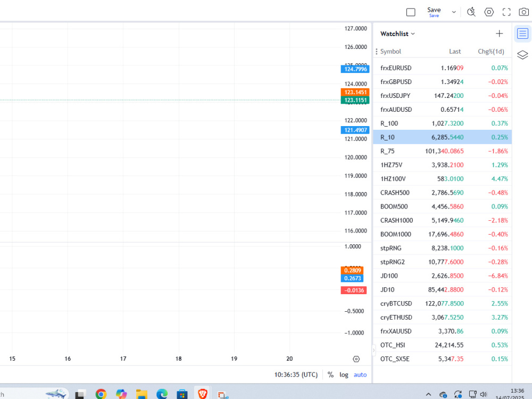Expand the Save options dropdown arrow

[x=454, y=12]
